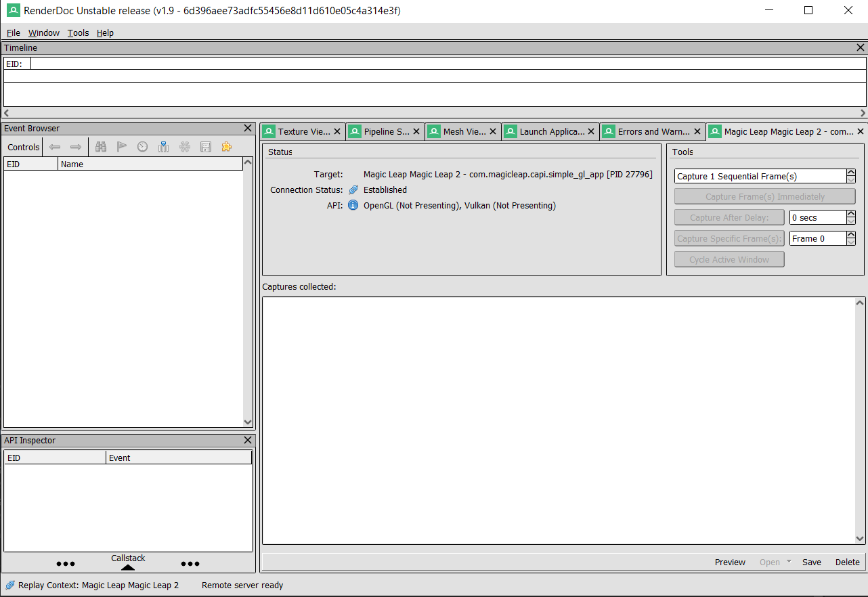Click Timeline scrollbar right arrow
Viewport: 868px width, 597px height.
point(863,113)
